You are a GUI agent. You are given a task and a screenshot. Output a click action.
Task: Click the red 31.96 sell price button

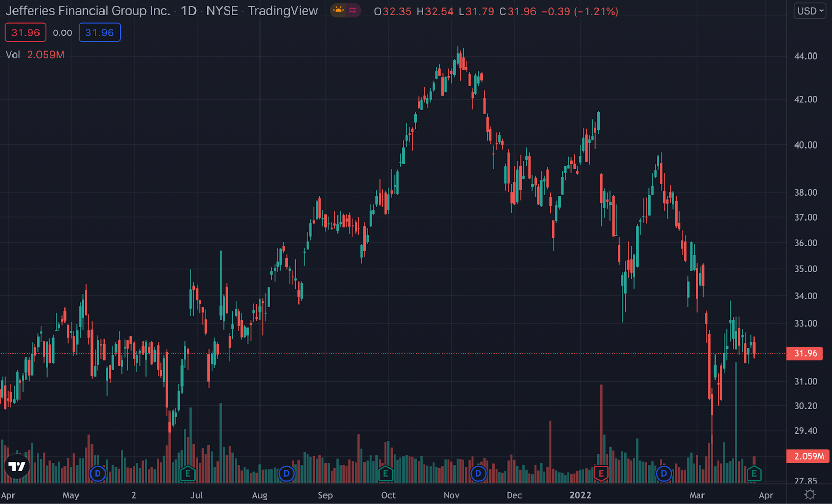pyautogui.click(x=25, y=33)
